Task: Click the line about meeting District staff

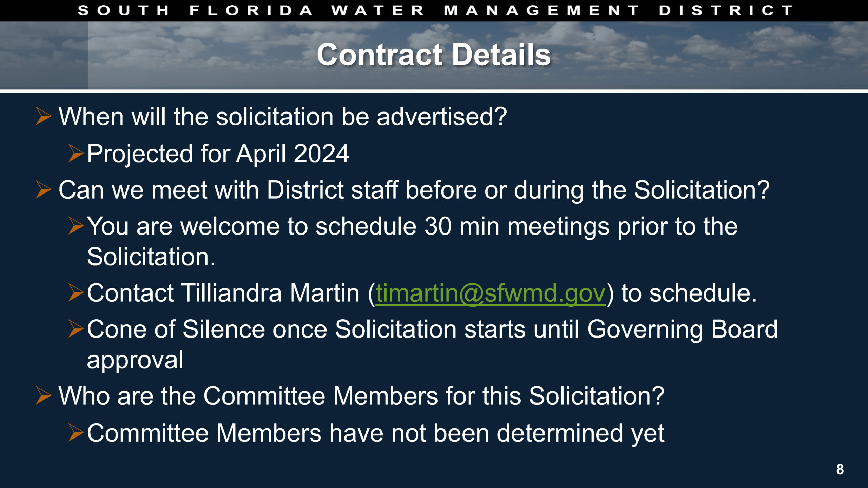Action: tap(414, 190)
